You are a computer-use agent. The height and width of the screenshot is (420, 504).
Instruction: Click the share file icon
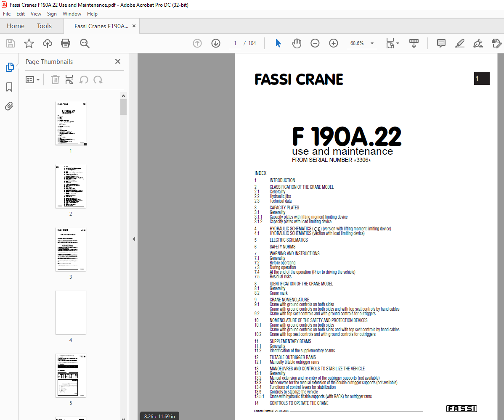pyautogui.click(x=496, y=43)
